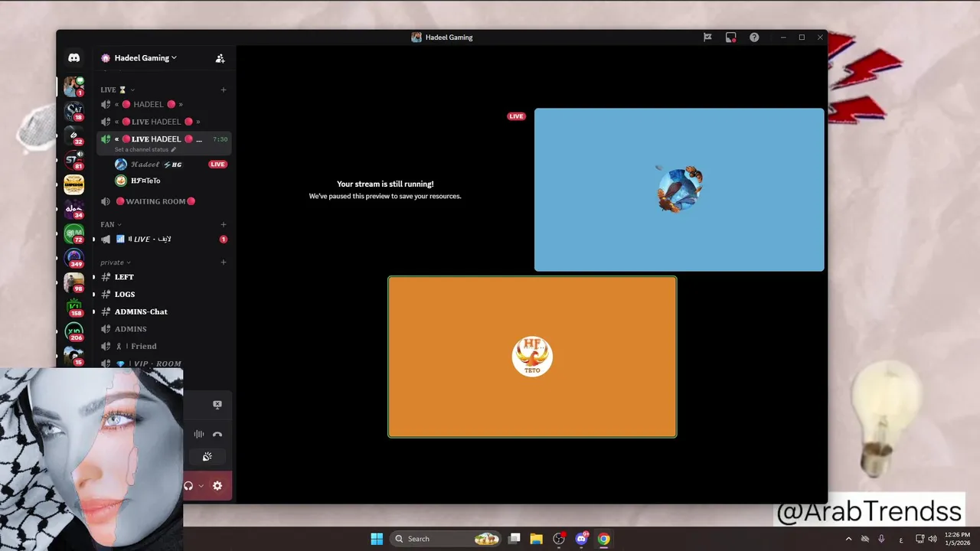Select user Hadeel HG in voice channel
The height and width of the screenshot is (551, 980).
click(x=171, y=164)
